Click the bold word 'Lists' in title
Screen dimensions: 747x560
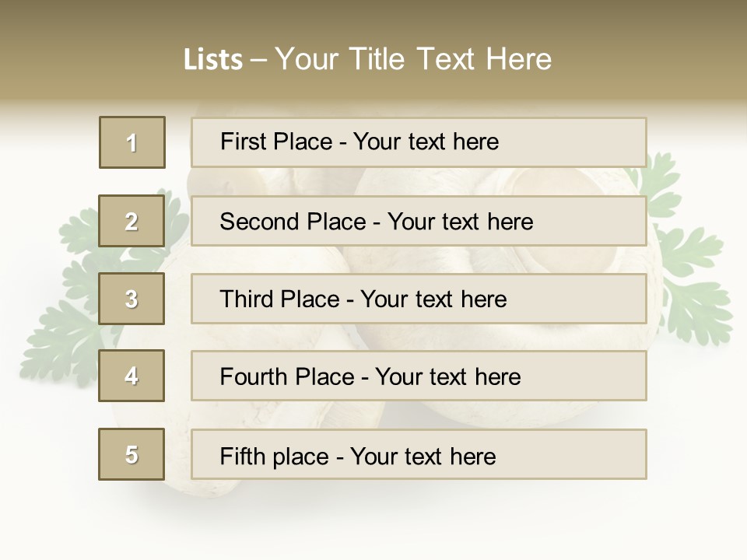pyautogui.click(x=213, y=60)
